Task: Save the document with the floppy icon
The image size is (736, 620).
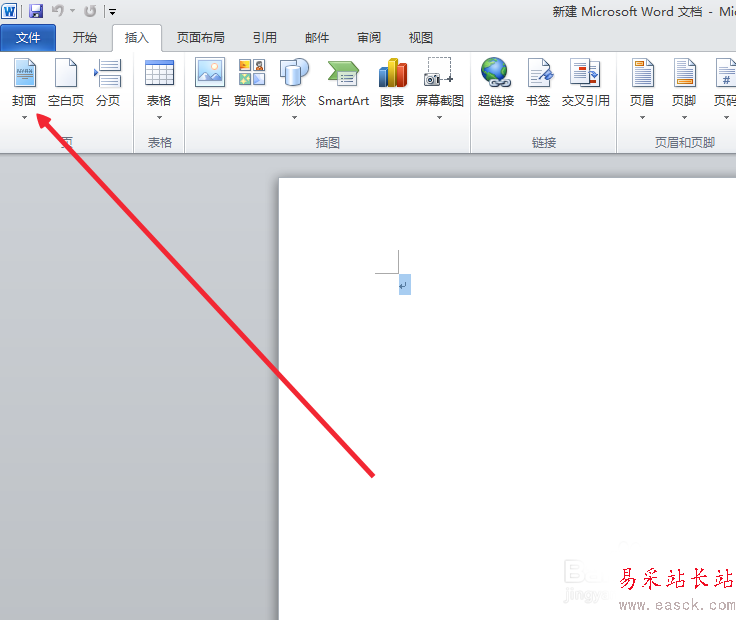Action: point(36,11)
